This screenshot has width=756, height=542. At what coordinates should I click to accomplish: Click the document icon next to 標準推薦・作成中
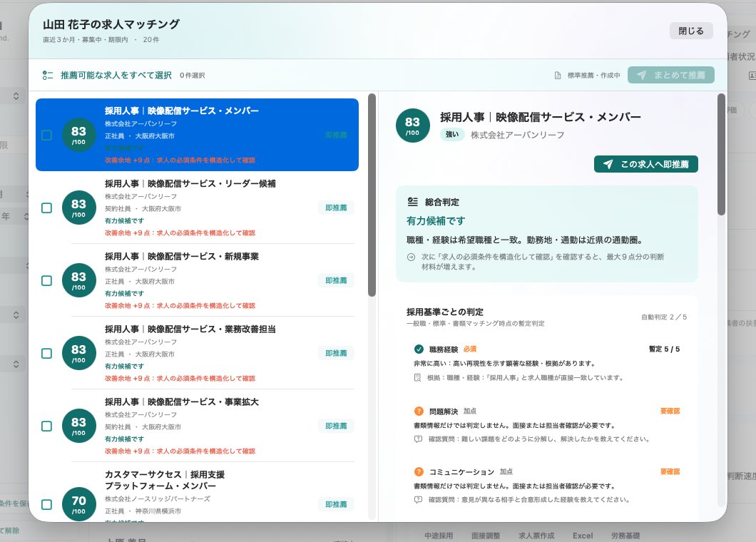coord(558,76)
